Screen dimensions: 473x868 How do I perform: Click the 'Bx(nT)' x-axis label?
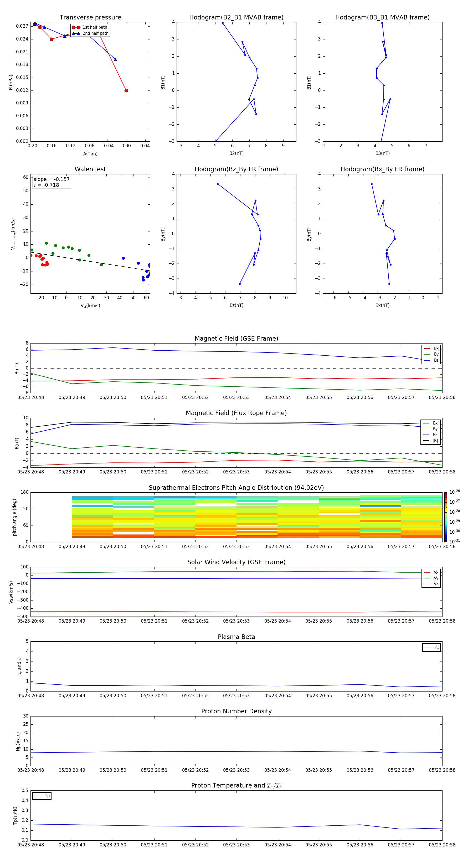382,305
